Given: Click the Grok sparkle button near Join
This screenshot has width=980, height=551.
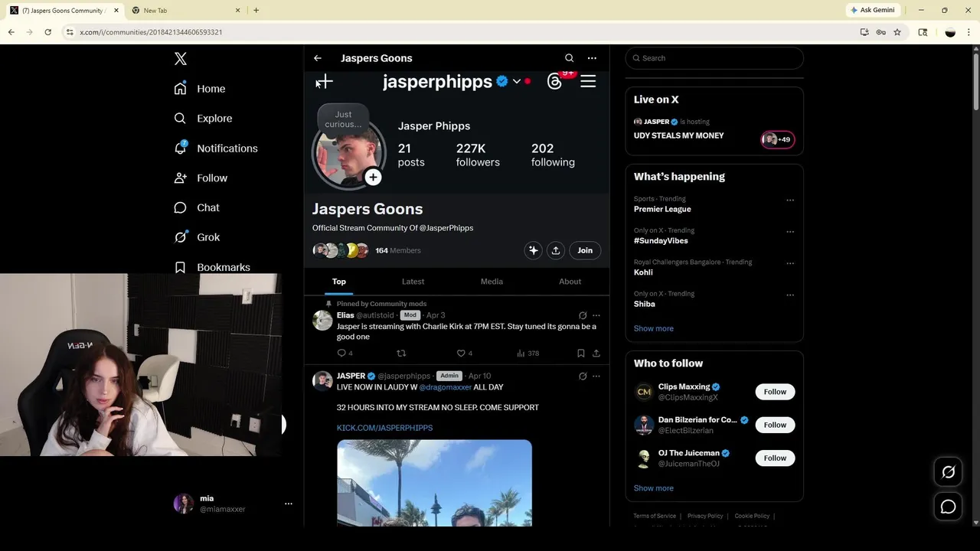Looking at the screenshot, I should point(534,250).
